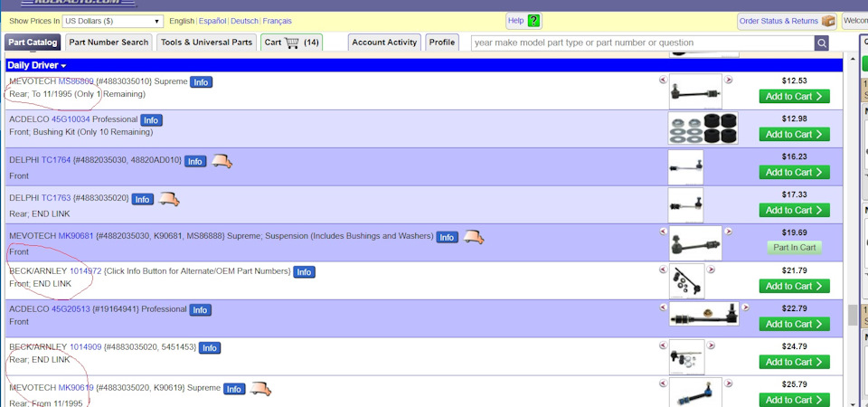Add $24.79 Beck/Arnley 1014909 to cart
868x407 pixels.
795,362
